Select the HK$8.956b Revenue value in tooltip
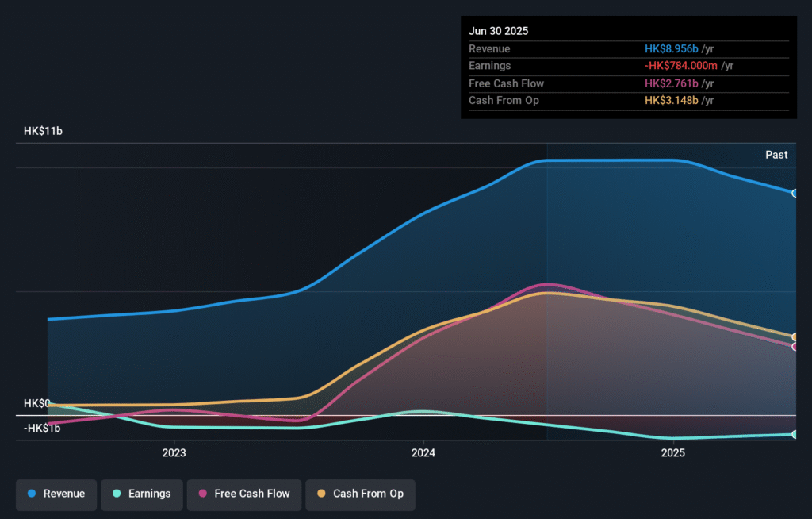This screenshot has width=812, height=519. pyautogui.click(x=671, y=48)
